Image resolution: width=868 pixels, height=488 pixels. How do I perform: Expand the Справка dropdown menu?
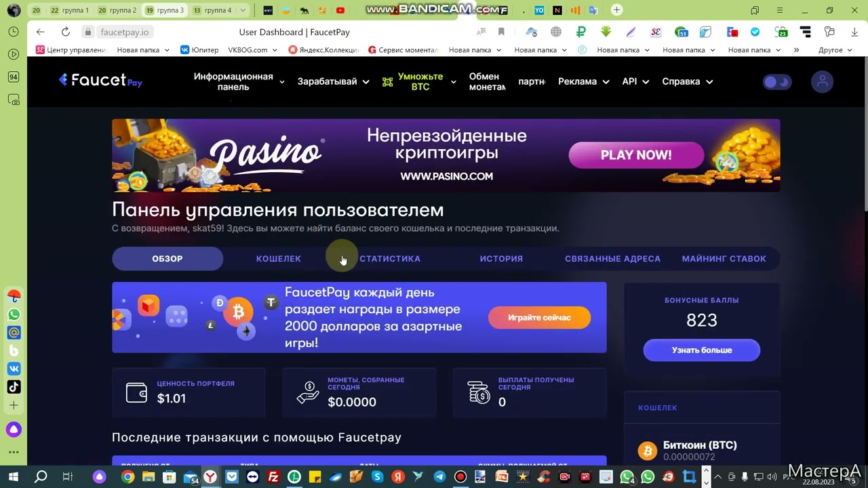pos(687,81)
